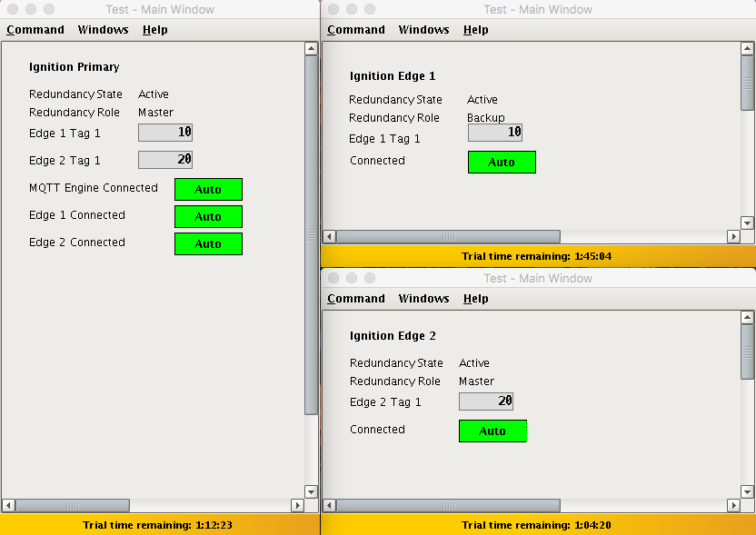The width and height of the screenshot is (756, 535).
Task: Open Command menu in Ignition Primary window
Action: tap(35, 30)
